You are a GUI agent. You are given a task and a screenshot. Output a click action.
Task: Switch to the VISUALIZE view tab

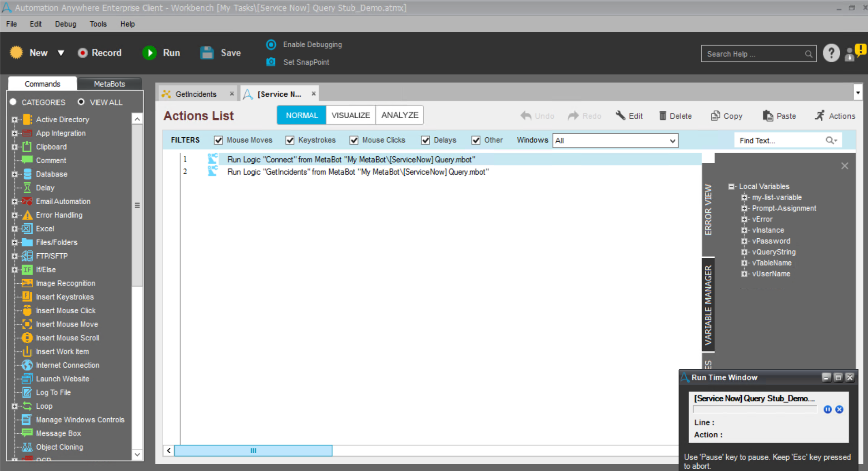pyautogui.click(x=351, y=115)
